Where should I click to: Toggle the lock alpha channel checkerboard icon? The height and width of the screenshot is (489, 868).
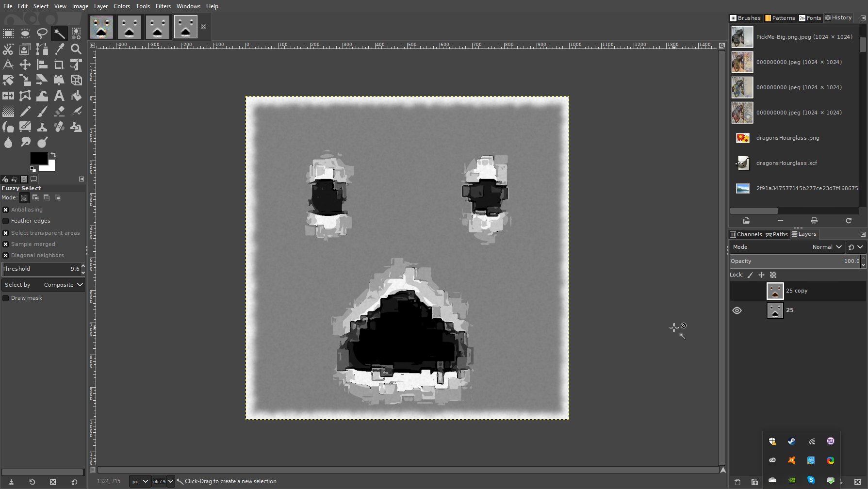[773, 275]
